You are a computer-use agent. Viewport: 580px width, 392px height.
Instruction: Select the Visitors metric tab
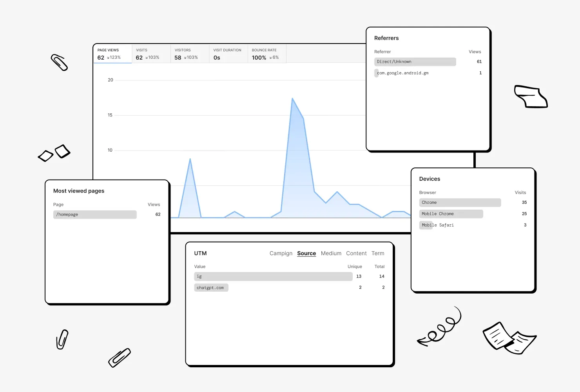point(190,54)
